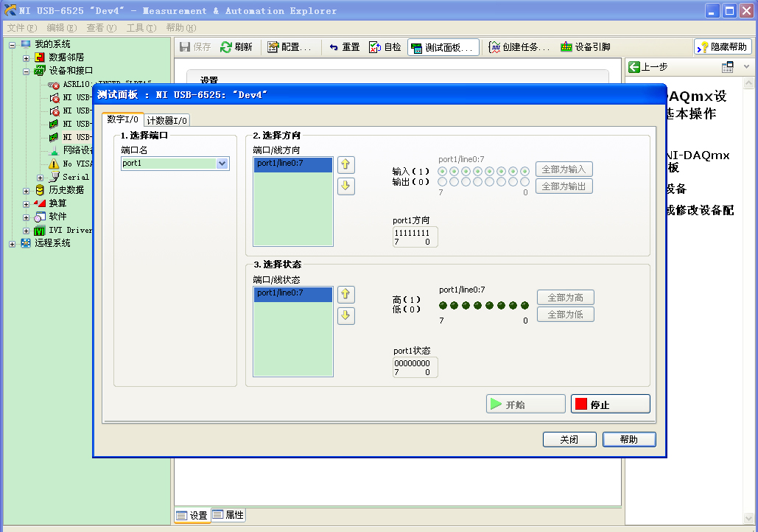Click the 保存 save icon in toolbar
758x532 pixels.
pos(184,47)
